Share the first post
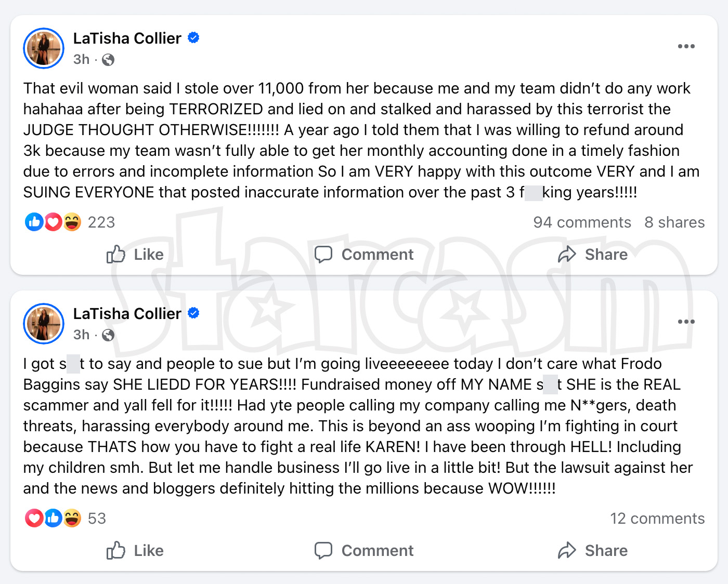The image size is (728, 584). [x=593, y=255]
